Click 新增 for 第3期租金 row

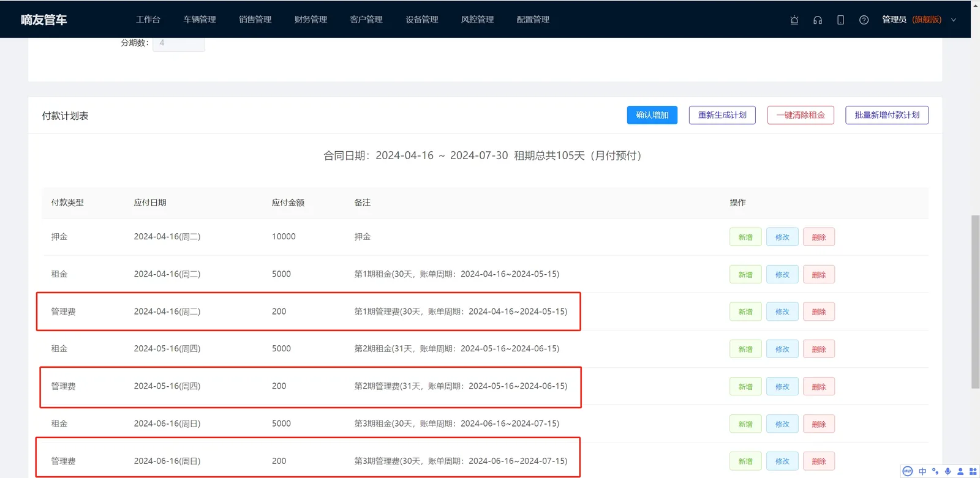[x=745, y=424]
